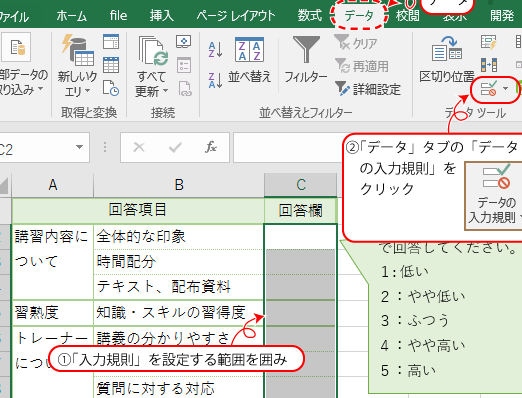The image size is (522, 398).
Task: Click the 講習内容について cell
Action: (53, 262)
